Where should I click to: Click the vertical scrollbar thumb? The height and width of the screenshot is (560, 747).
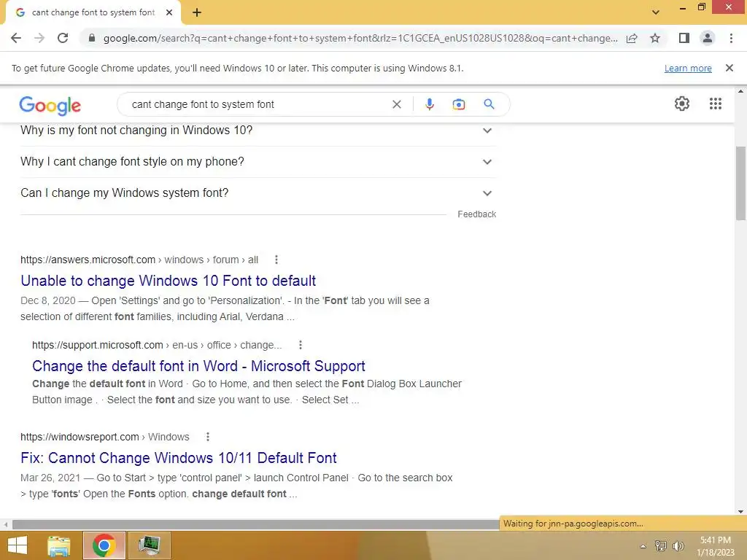click(x=740, y=183)
